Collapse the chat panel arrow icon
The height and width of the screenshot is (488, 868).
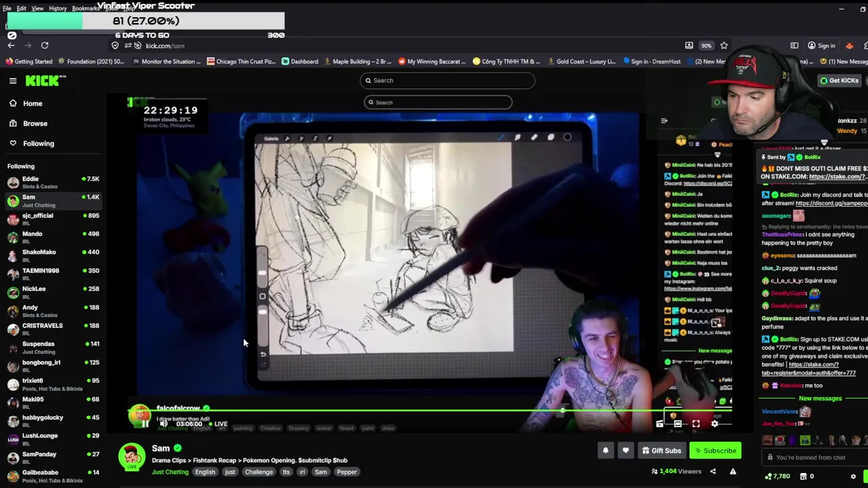coord(664,121)
